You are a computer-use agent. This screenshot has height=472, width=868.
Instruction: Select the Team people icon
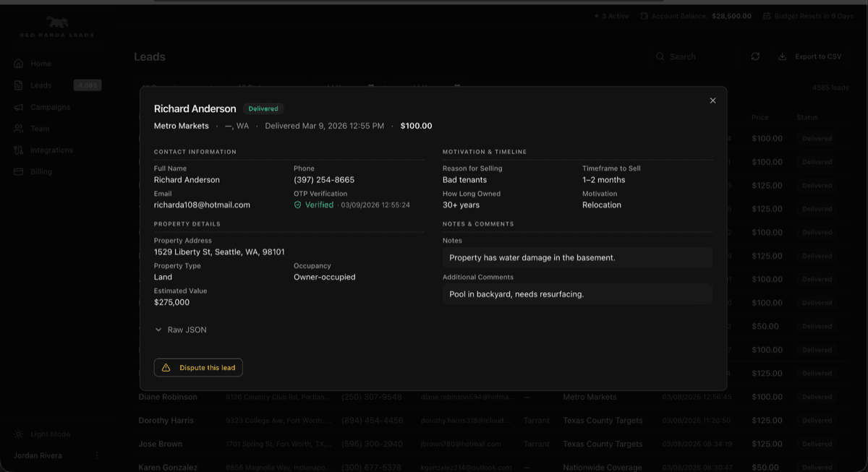[18, 129]
